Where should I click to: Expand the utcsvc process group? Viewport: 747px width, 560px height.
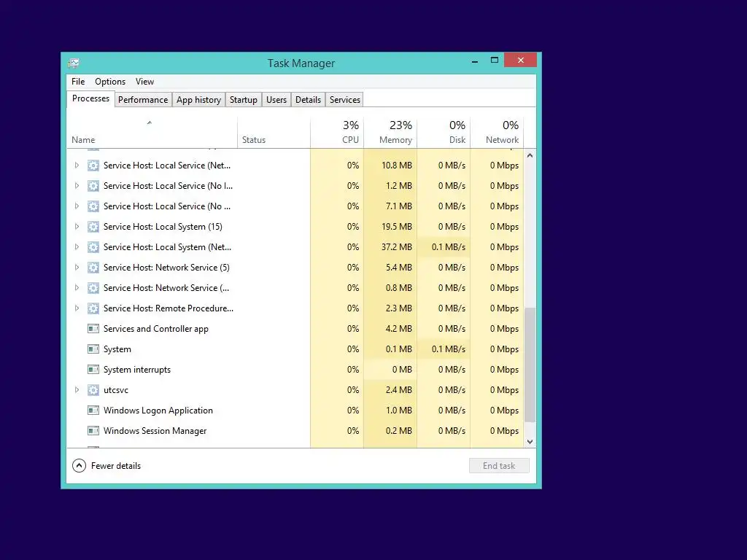point(77,390)
